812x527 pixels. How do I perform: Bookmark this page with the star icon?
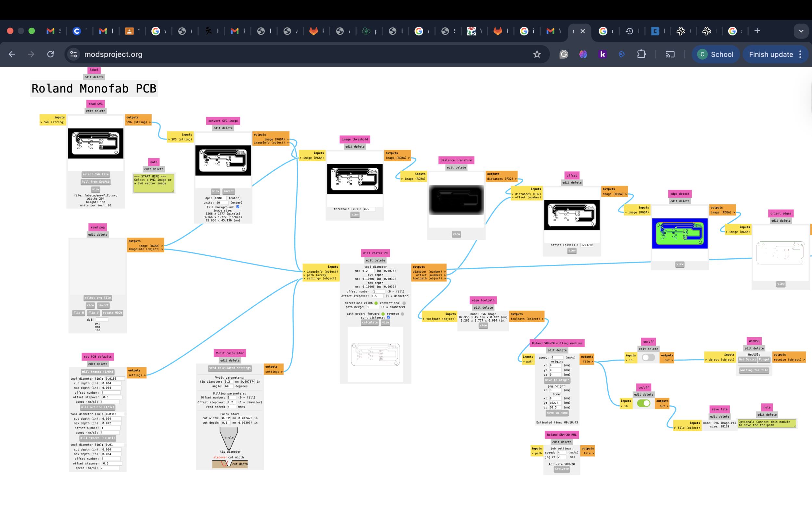pyautogui.click(x=537, y=54)
